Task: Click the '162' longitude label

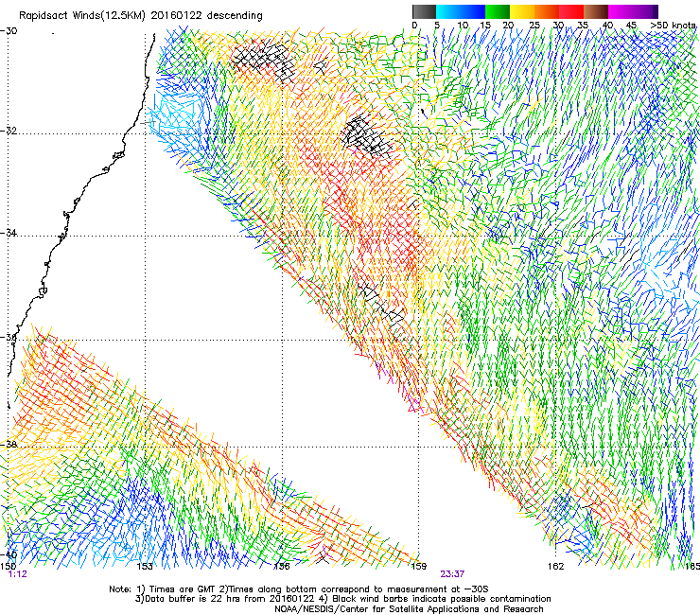Action: (x=556, y=566)
